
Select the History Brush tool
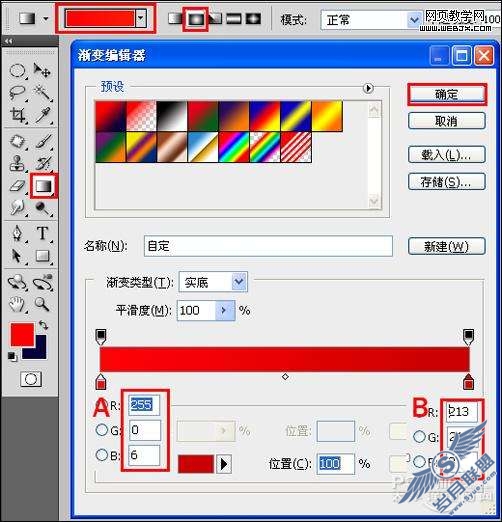(43, 163)
